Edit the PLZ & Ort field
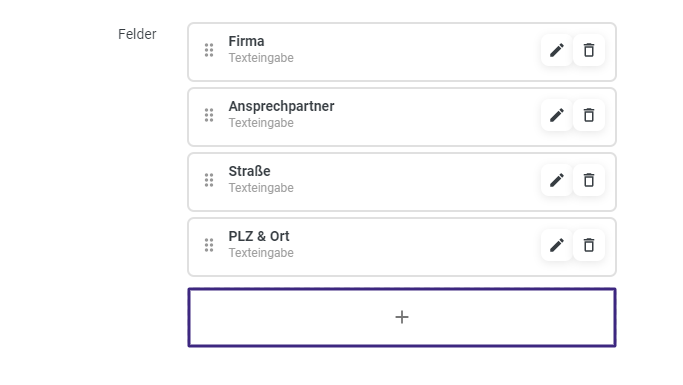This screenshot has width=683, height=385. pos(557,245)
